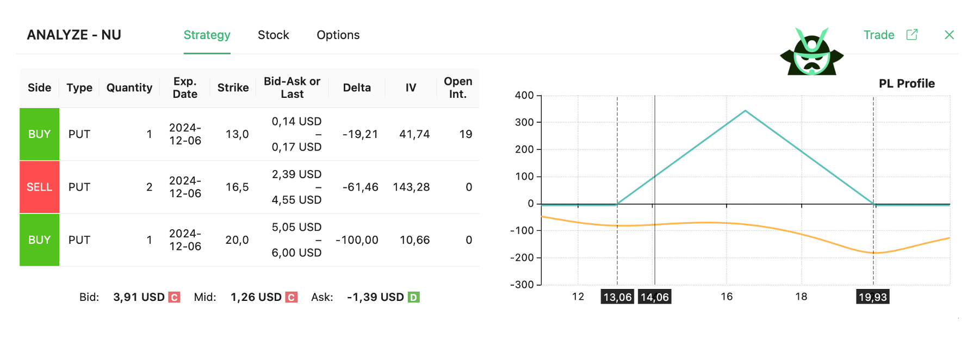Image resolution: width=980 pixels, height=340 pixels.
Task: Click the 14,06 price marker on chart
Action: (x=654, y=297)
